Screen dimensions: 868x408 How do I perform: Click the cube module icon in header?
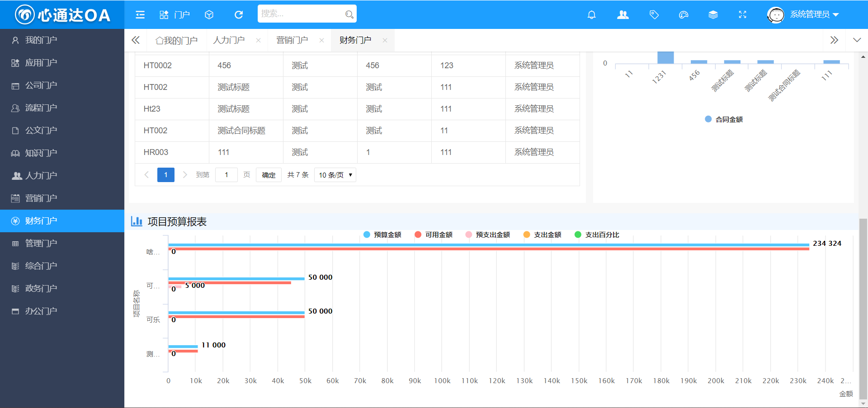[209, 15]
